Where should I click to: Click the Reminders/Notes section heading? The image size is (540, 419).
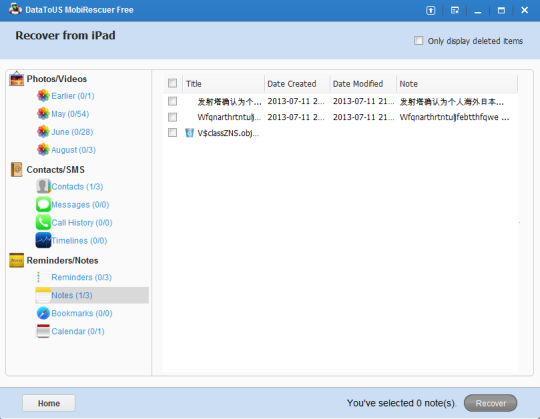click(x=62, y=260)
